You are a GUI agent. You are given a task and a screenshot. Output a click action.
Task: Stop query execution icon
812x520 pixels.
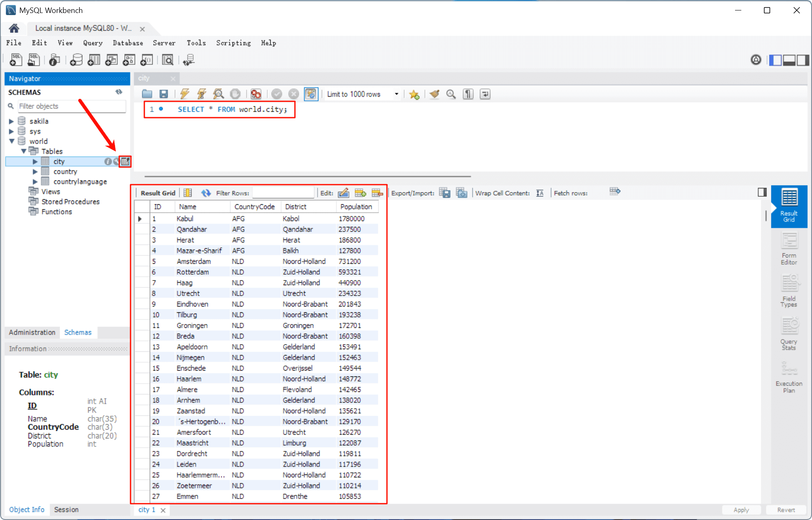point(235,94)
